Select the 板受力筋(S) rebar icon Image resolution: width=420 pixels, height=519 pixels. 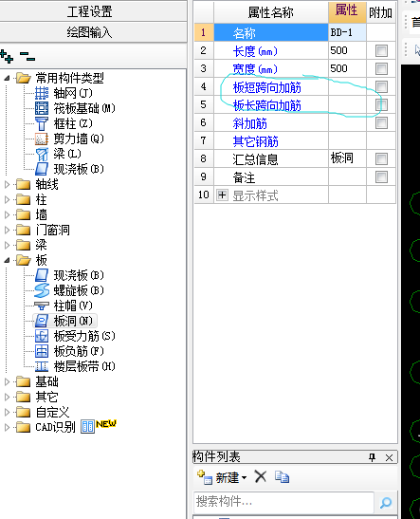click(42, 336)
